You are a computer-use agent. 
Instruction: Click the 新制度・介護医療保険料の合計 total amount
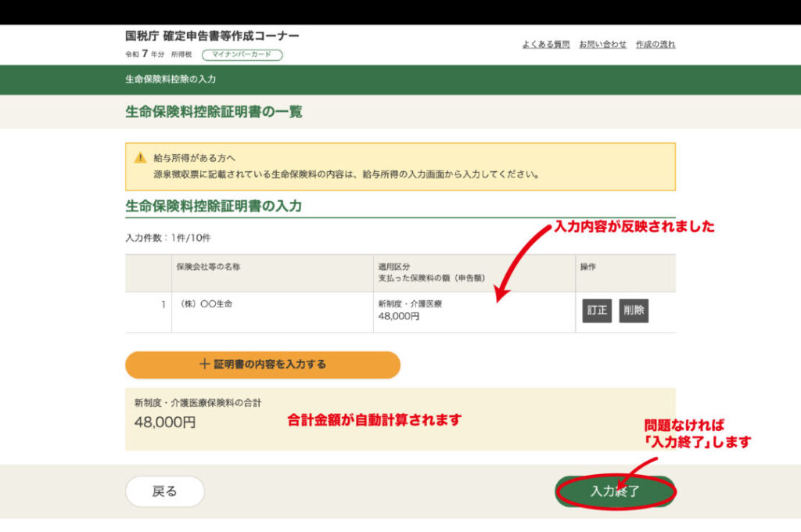pyautogui.click(x=165, y=422)
